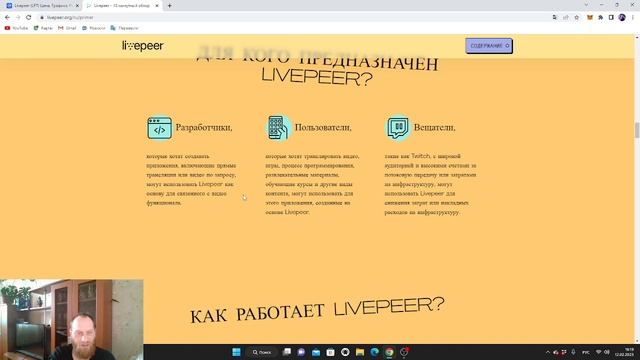Open the Chat app on the taskbar
This screenshot has width=640, height=360.
tap(301, 352)
